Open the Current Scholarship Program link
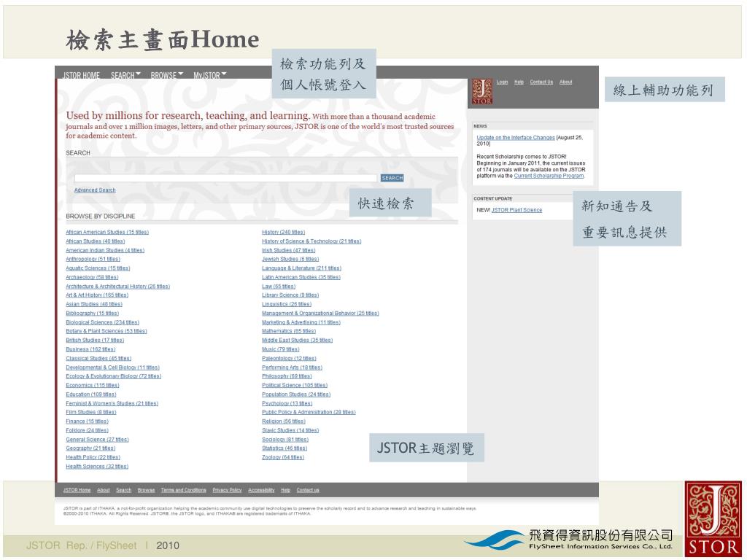The width and height of the screenshot is (747, 560). coord(549,176)
